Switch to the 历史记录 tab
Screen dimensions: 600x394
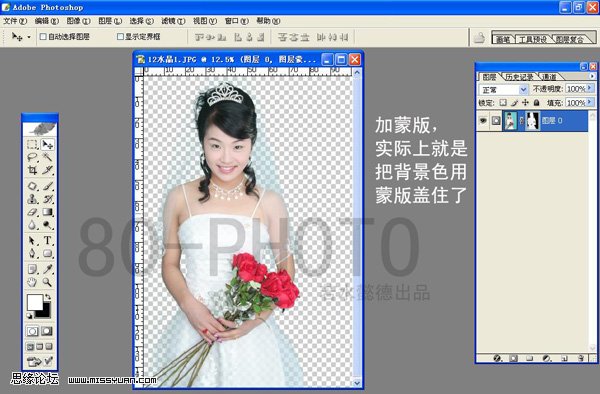(519, 77)
